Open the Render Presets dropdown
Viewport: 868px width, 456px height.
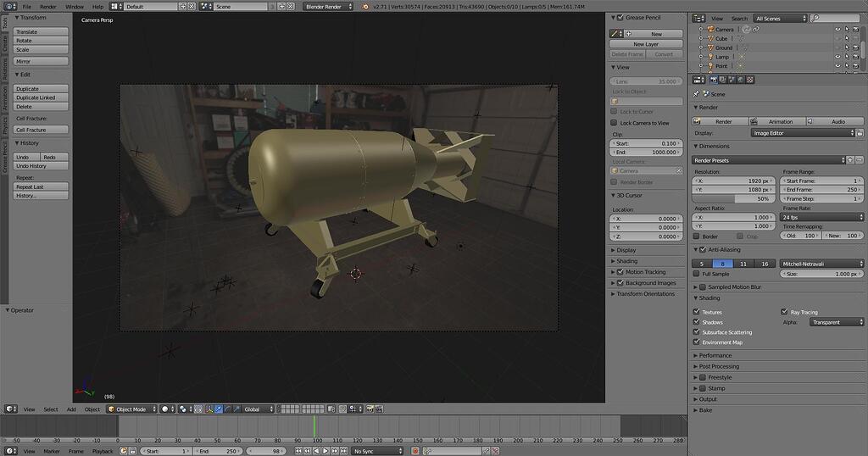(x=768, y=160)
